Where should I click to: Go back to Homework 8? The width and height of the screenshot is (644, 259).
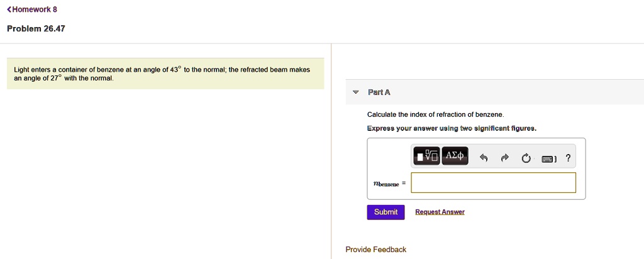(35, 9)
